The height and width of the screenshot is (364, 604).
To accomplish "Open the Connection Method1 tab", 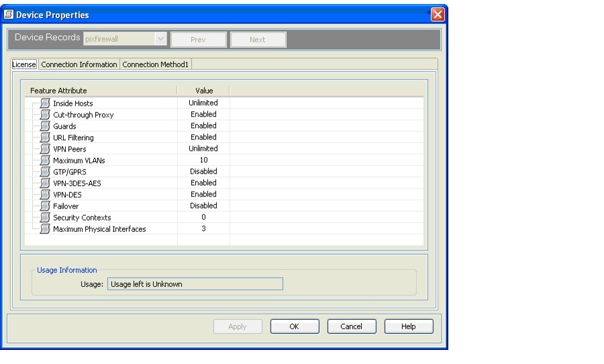I will (155, 64).
